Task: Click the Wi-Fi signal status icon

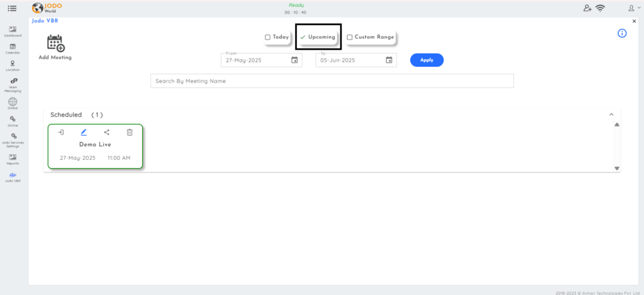Action: coord(601,8)
